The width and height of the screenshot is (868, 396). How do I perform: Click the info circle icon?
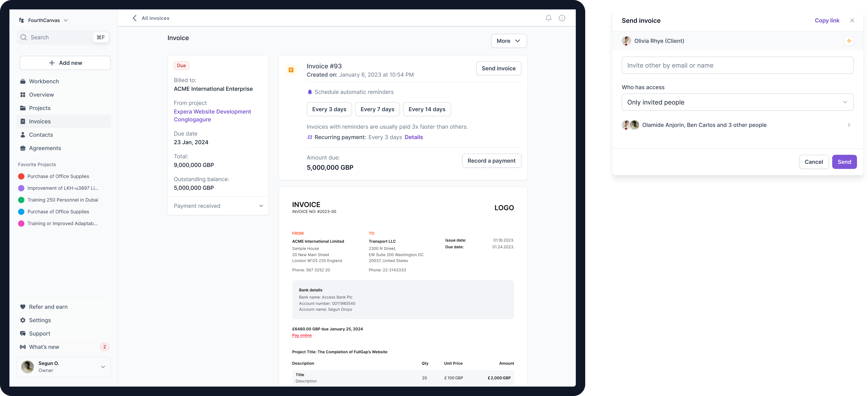coord(562,18)
